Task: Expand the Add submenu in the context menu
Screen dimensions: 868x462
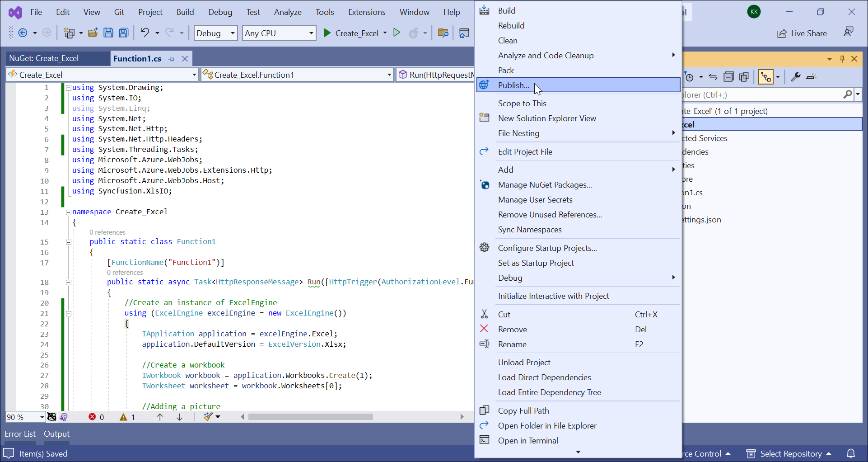Action: pyautogui.click(x=578, y=170)
